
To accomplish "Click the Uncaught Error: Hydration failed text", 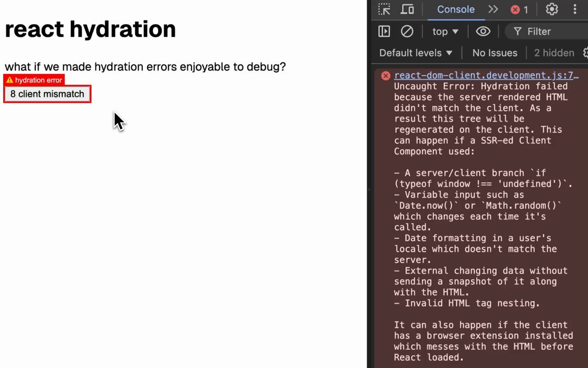I will [x=481, y=86].
